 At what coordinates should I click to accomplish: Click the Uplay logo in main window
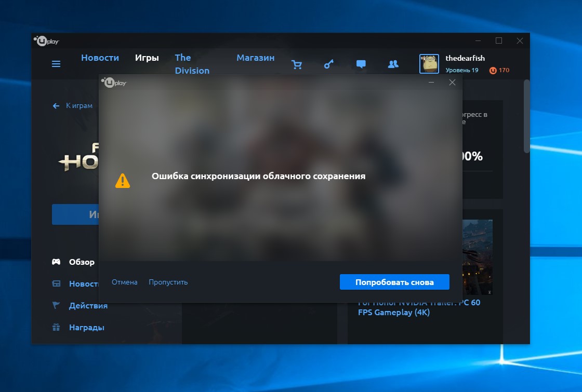point(46,41)
